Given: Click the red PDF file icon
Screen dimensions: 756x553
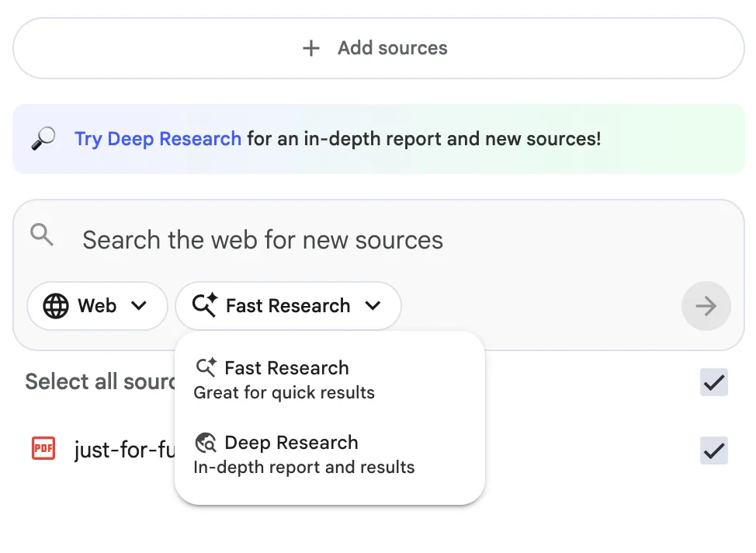Looking at the screenshot, I should (x=43, y=449).
